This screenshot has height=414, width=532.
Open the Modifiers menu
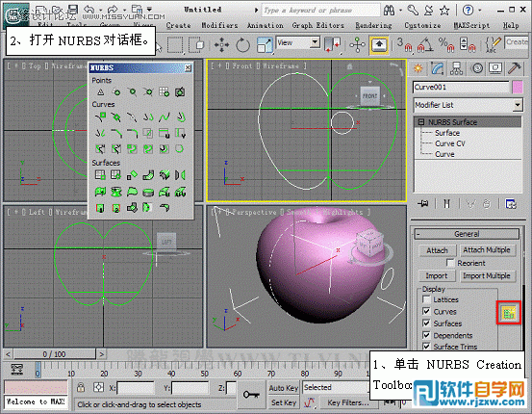(219, 25)
